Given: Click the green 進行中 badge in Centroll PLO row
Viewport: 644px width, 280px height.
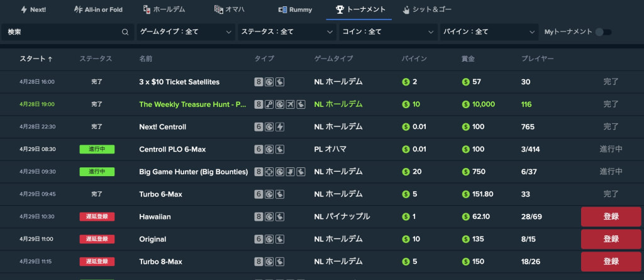Looking at the screenshot, I should [97, 149].
